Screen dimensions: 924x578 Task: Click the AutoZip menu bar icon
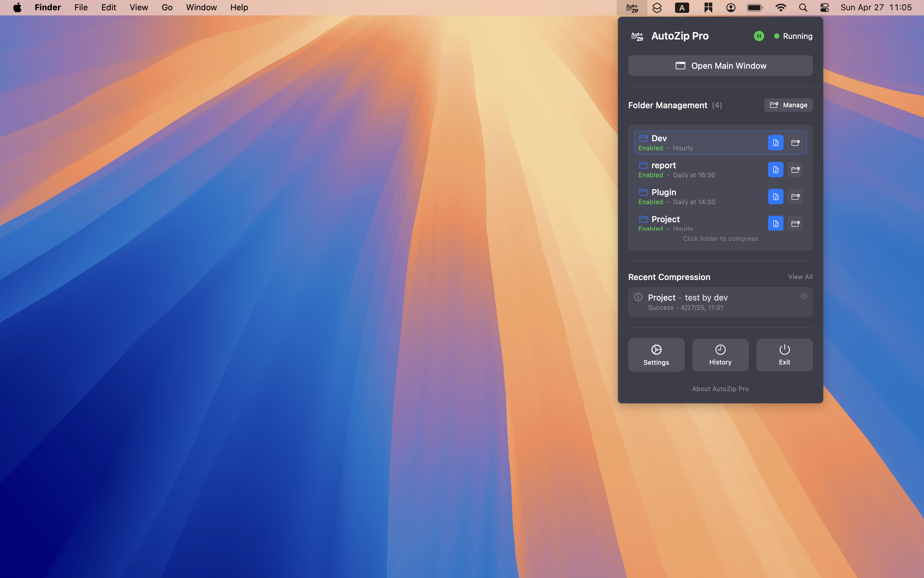click(x=632, y=8)
